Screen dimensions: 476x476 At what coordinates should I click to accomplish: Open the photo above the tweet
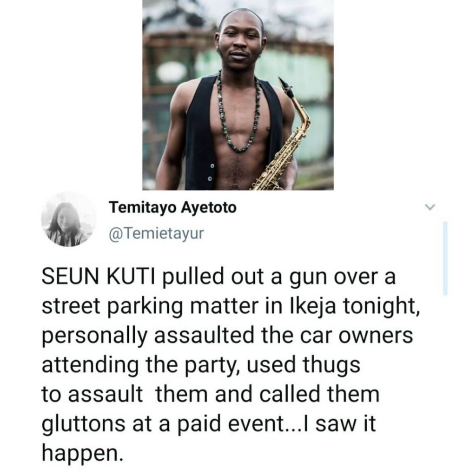click(x=238, y=95)
